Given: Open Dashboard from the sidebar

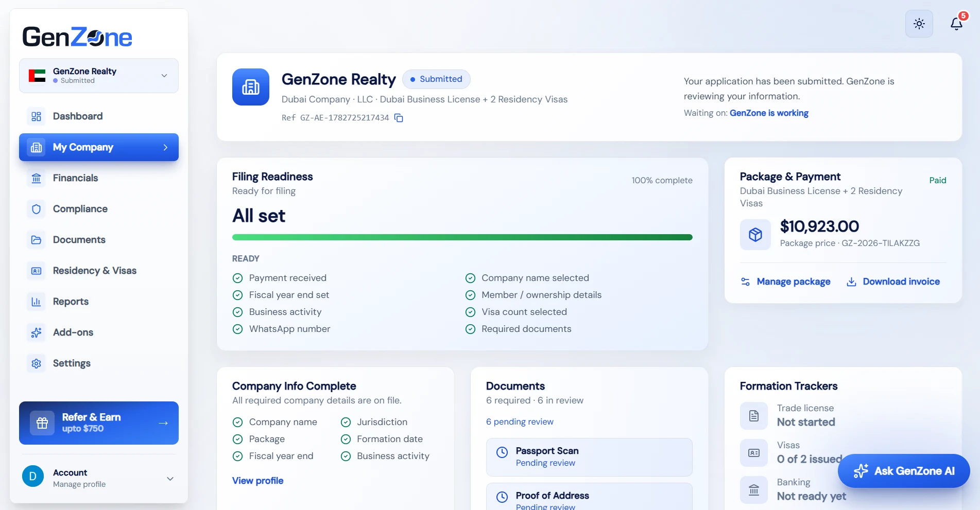Looking at the screenshot, I should (x=99, y=116).
